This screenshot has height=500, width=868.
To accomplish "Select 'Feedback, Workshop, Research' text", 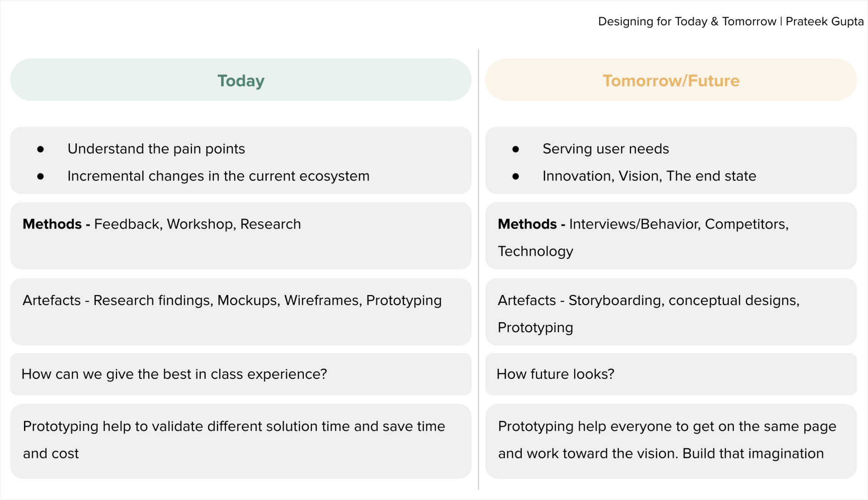I will click(197, 224).
